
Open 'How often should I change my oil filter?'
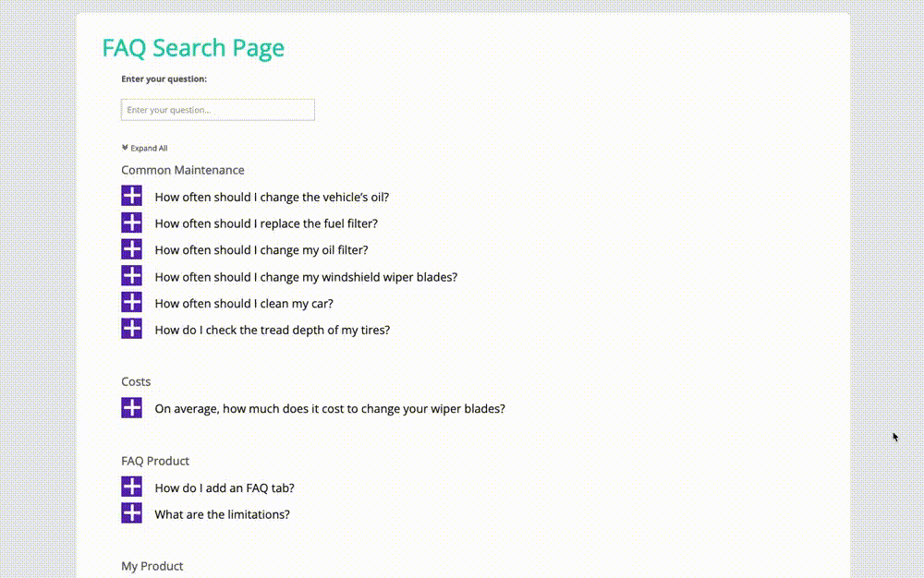click(261, 250)
